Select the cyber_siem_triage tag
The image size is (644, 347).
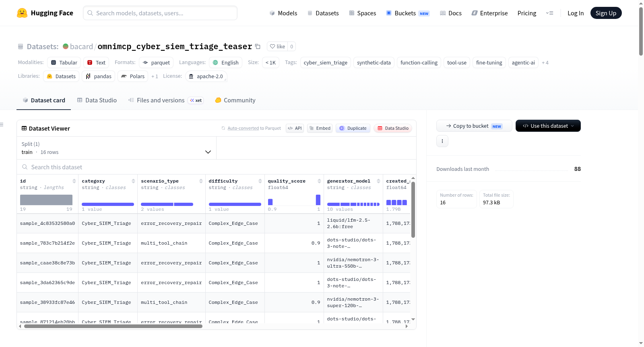tap(326, 62)
